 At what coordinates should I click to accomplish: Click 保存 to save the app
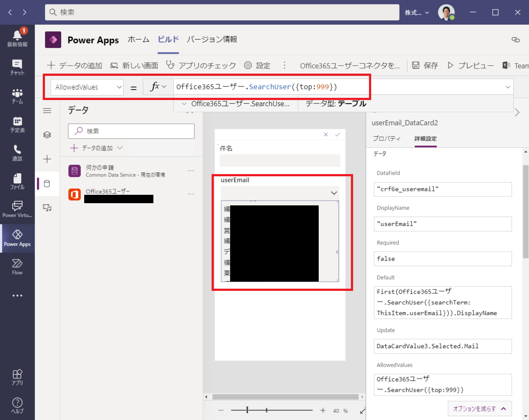click(425, 66)
